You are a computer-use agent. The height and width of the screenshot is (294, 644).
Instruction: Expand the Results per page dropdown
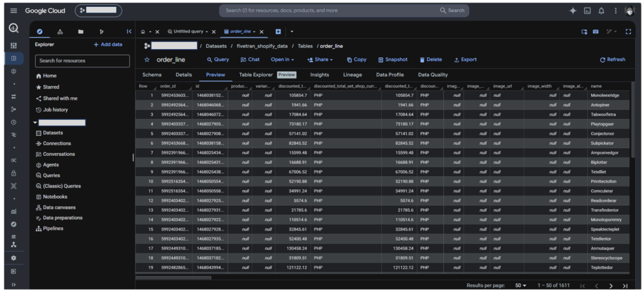click(x=521, y=285)
